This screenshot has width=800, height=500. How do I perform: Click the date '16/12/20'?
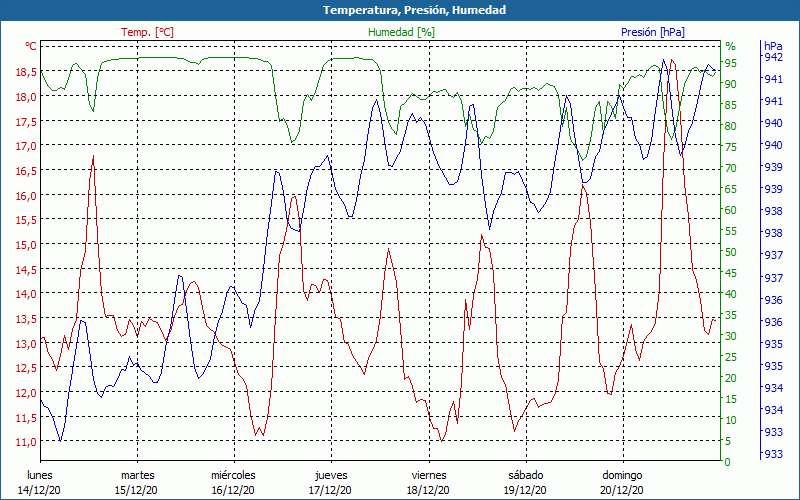[x=233, y=490]
